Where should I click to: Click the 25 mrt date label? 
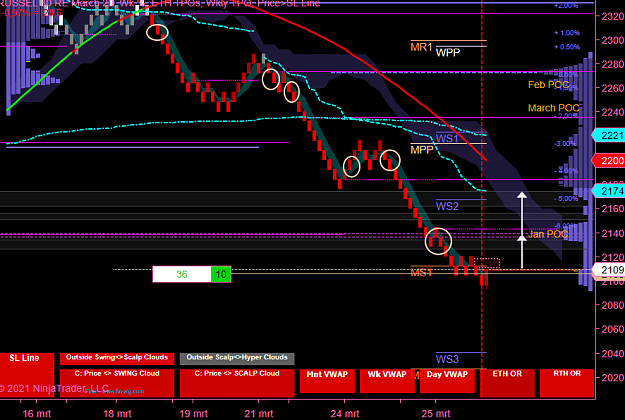(436, 413)
